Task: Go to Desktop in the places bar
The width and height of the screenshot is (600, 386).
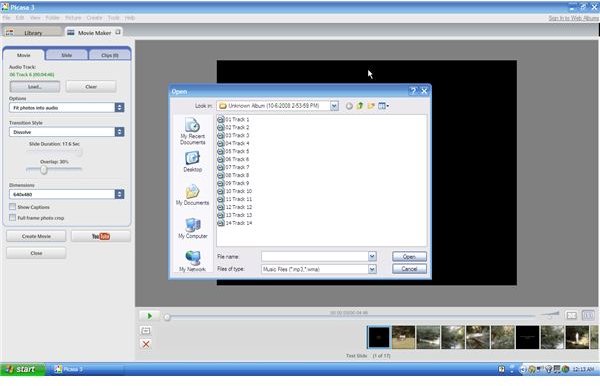Action: coord(192,161)
